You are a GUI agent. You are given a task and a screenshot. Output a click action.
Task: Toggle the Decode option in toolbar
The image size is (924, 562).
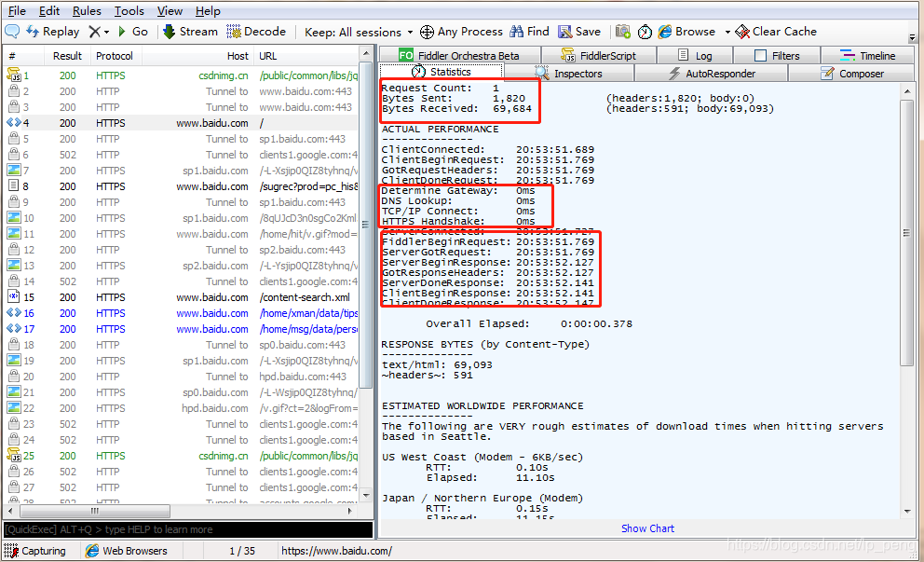point(256,32)
